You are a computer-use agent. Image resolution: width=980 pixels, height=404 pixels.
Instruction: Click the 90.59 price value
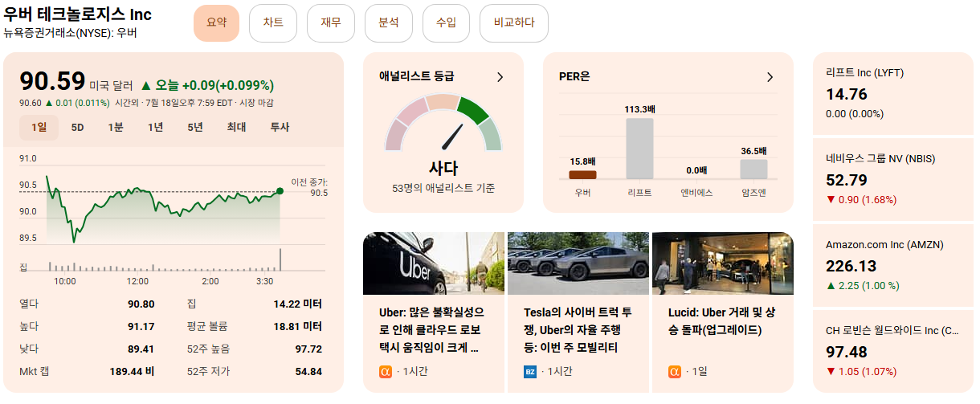coord(52,81)
